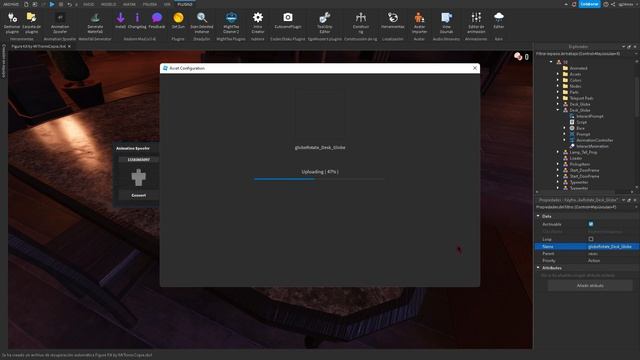Viewport: 640px width, 360px height.
Task: Open the Editor de animación tool
Action: coord(476,22)
